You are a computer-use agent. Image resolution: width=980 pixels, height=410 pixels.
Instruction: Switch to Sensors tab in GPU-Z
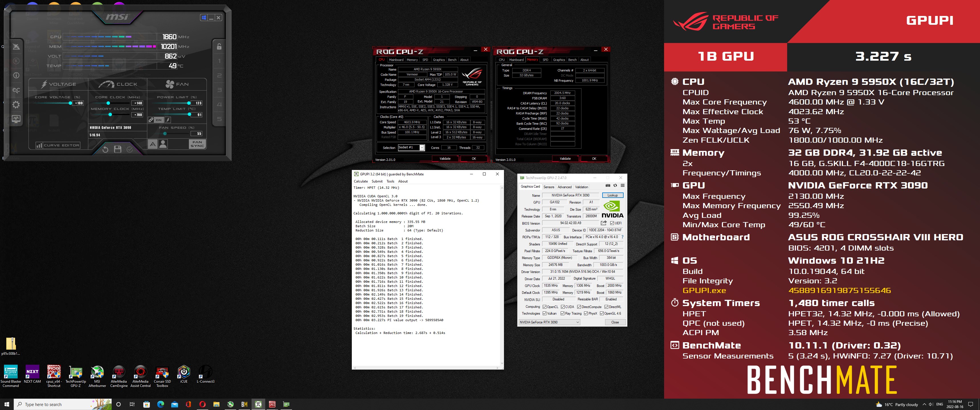tap(549, 187)
